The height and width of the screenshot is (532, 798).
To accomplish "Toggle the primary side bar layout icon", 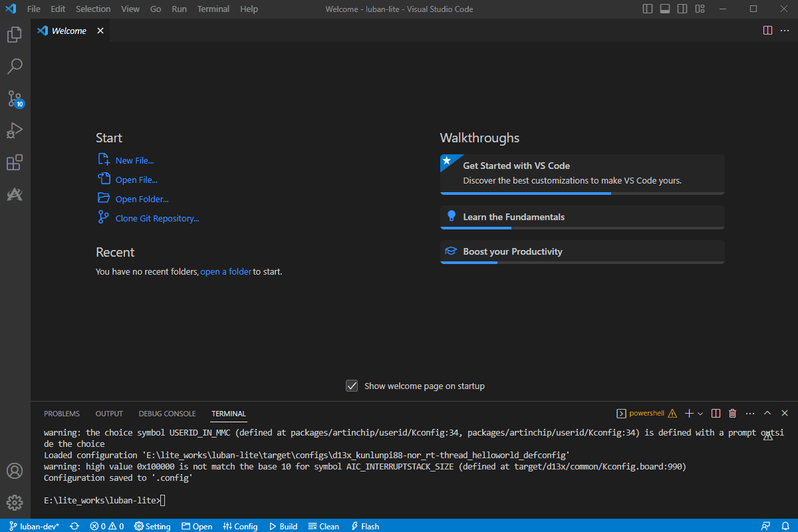I will coord(648,9).
